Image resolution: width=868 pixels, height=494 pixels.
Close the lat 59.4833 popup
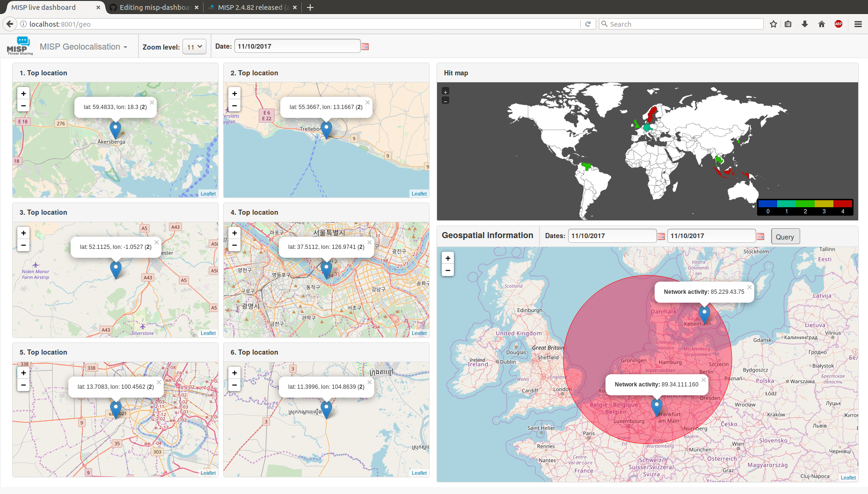click(152, 102)
